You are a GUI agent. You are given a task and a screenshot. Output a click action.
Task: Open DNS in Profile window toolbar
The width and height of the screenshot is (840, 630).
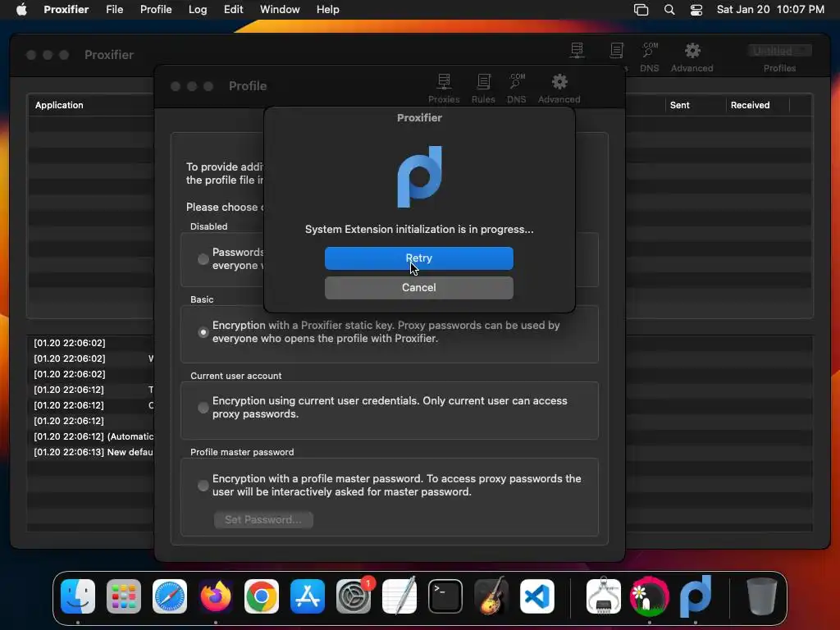517,89
